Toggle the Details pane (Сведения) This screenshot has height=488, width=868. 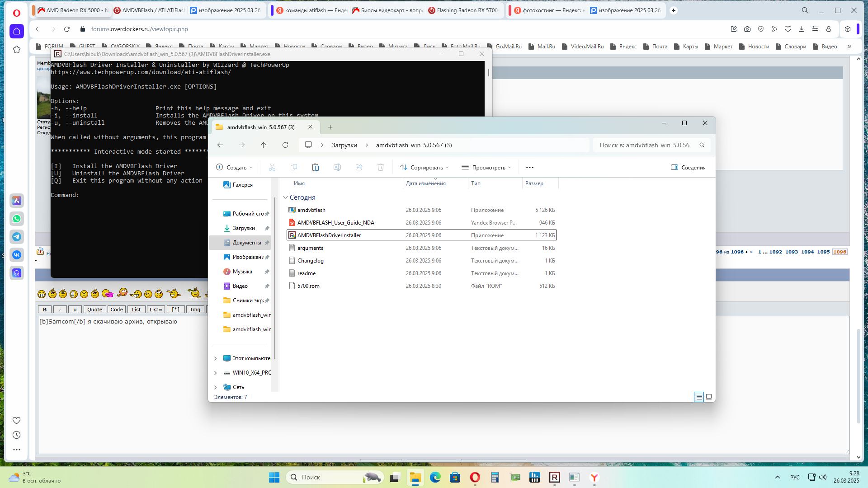(x=688, y=167)
